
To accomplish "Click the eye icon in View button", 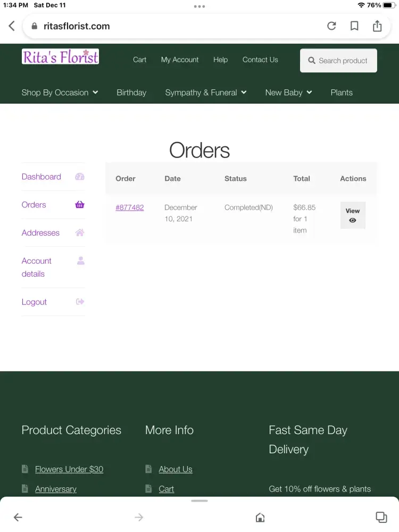I will click(x=353, y=220).
